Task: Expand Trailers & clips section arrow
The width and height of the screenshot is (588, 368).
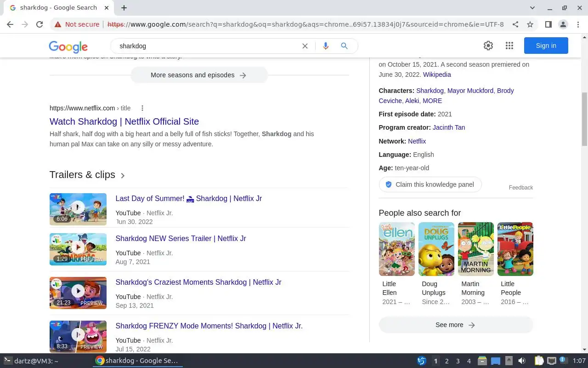Action: tap(123, 175)
